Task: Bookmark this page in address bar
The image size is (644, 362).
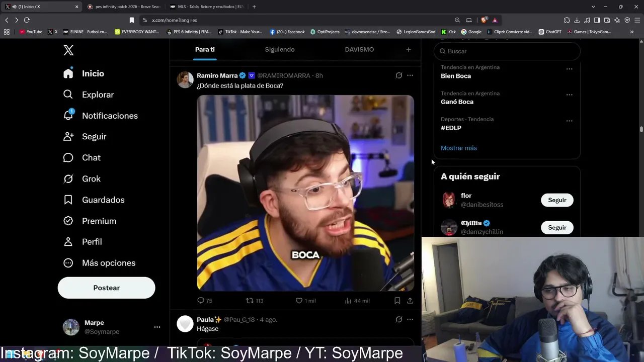Action: 132,20
